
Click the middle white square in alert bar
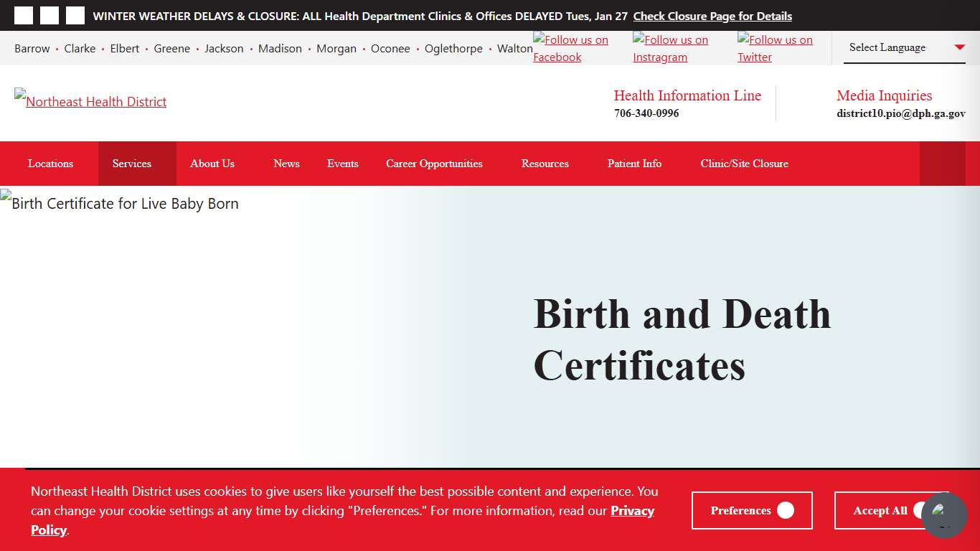49,15
